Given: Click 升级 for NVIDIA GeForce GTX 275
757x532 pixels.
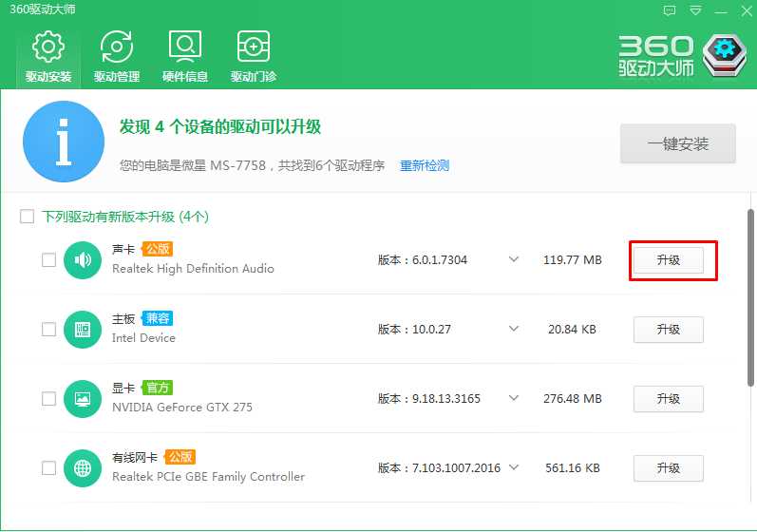Looking at the screenshot, I should 668,399.
